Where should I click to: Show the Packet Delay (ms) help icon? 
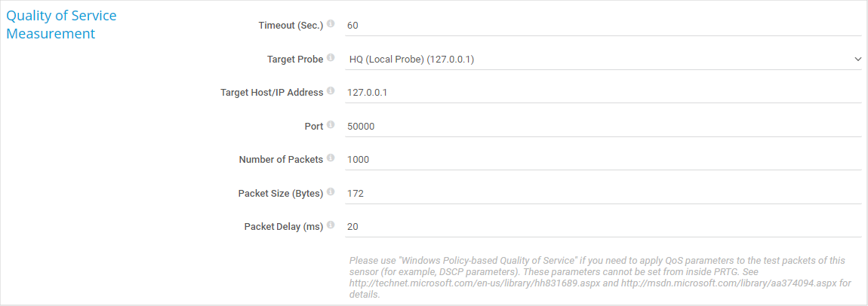click(x=331, y=226)
